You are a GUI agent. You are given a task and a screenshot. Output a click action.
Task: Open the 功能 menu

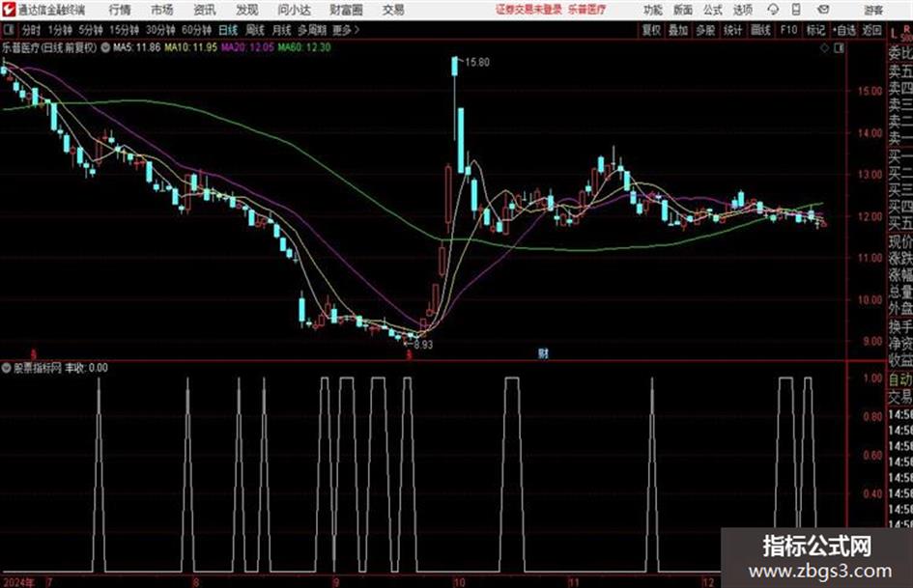pos(653,10)
